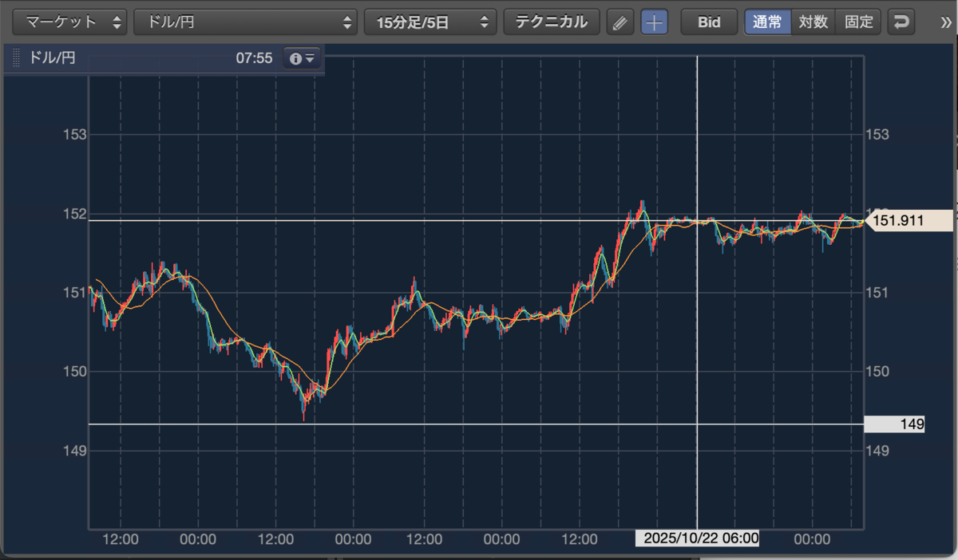Click the 149 horizontal line price label
958x560 pixels.
click(895, 424)
